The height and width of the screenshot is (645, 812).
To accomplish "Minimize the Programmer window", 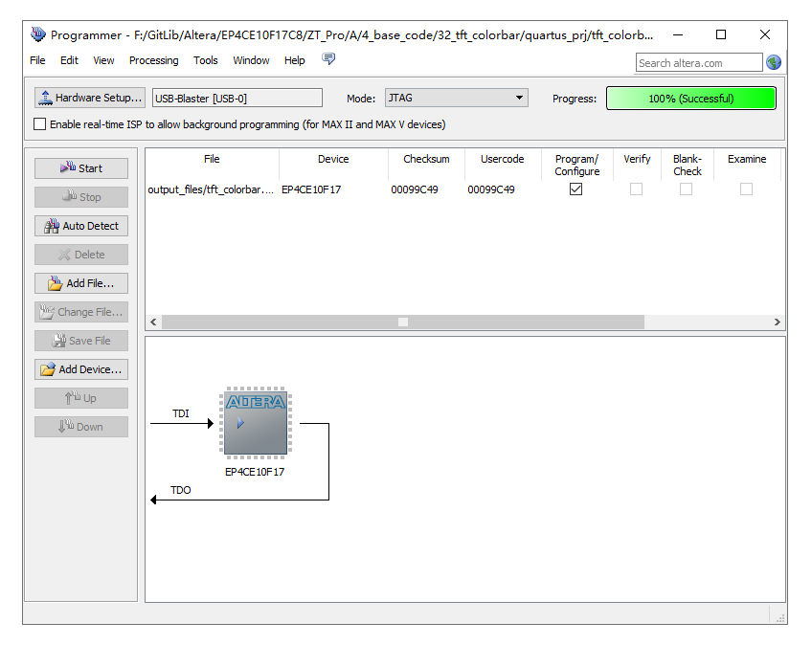I will point(677,34).
